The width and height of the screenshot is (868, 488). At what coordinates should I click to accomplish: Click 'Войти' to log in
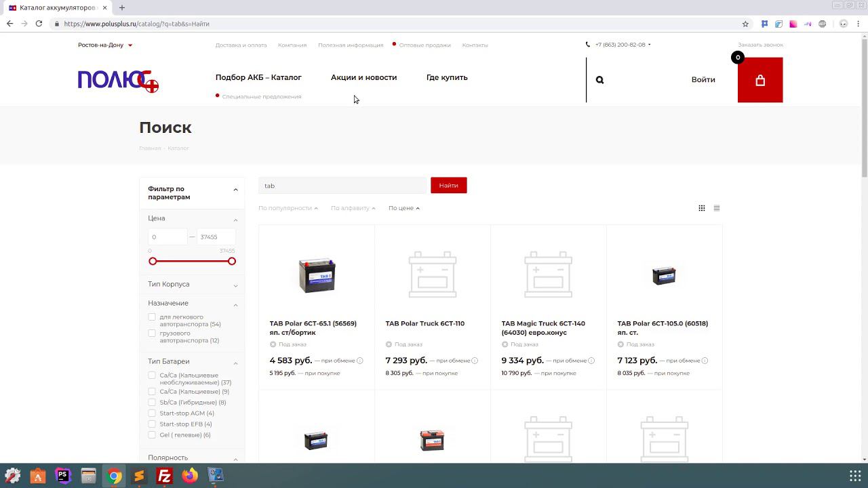pos(703,80)
